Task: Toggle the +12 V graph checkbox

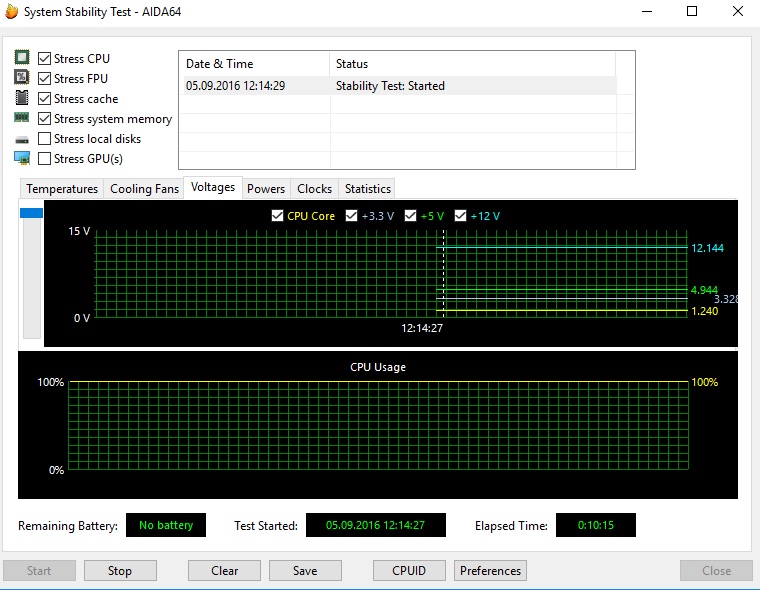Action: pos(460,216)
